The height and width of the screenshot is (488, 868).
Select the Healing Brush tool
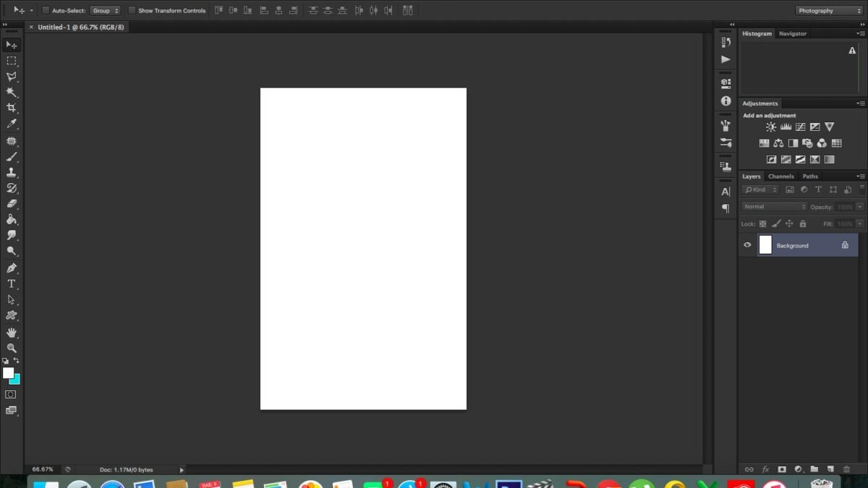tap(12, 141)
